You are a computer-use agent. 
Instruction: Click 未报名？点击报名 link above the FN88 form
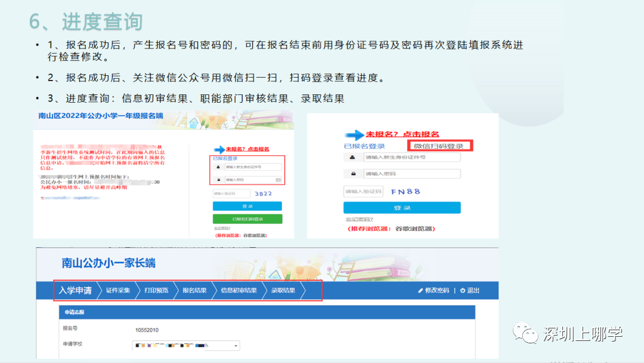tap(402, 134)
